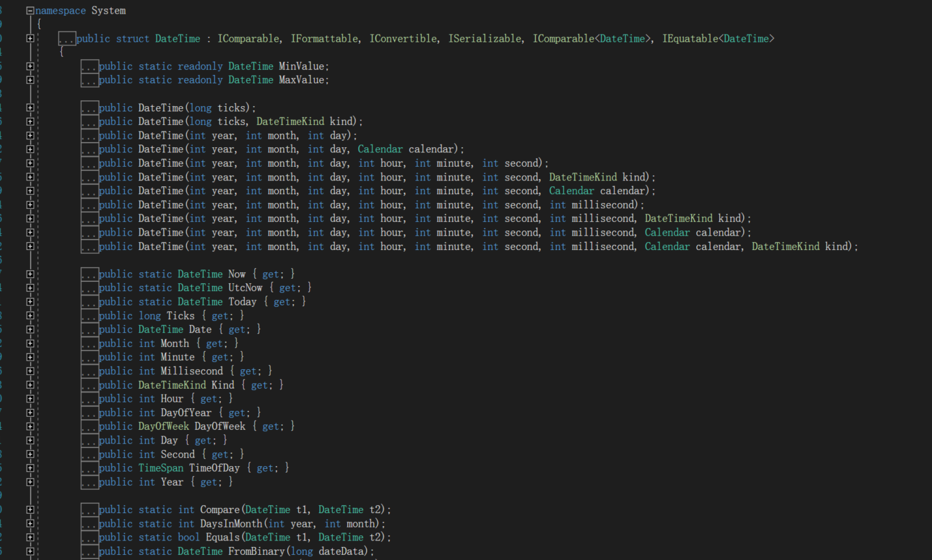Click the MaxValue identifier

(x=302, y=80)
